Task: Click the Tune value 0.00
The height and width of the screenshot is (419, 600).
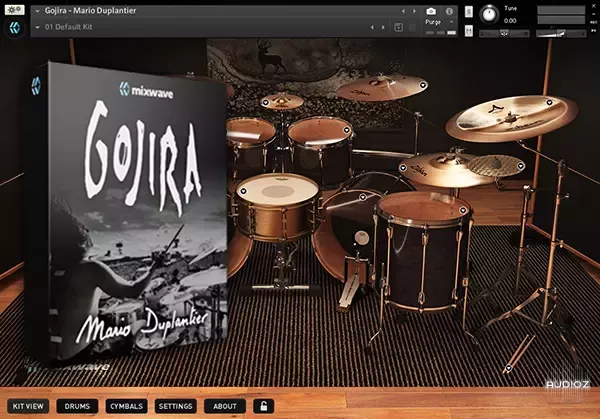Action: click(510, 21)
